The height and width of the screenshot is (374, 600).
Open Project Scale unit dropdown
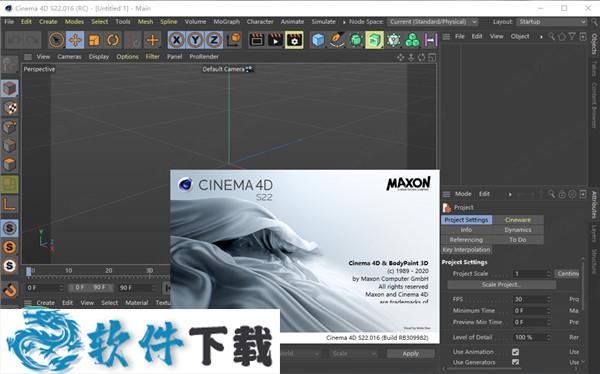tap(567, 274)
